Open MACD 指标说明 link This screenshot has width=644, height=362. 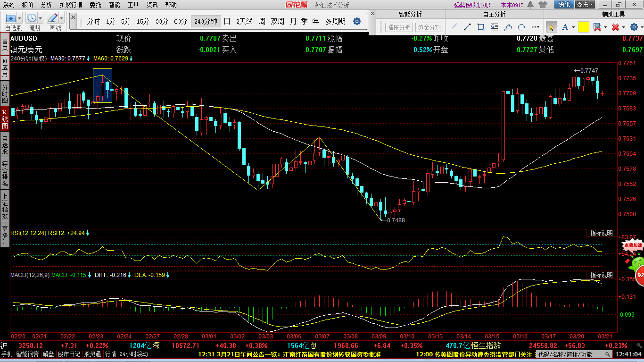pyautogui.click(x=601, y=275)
